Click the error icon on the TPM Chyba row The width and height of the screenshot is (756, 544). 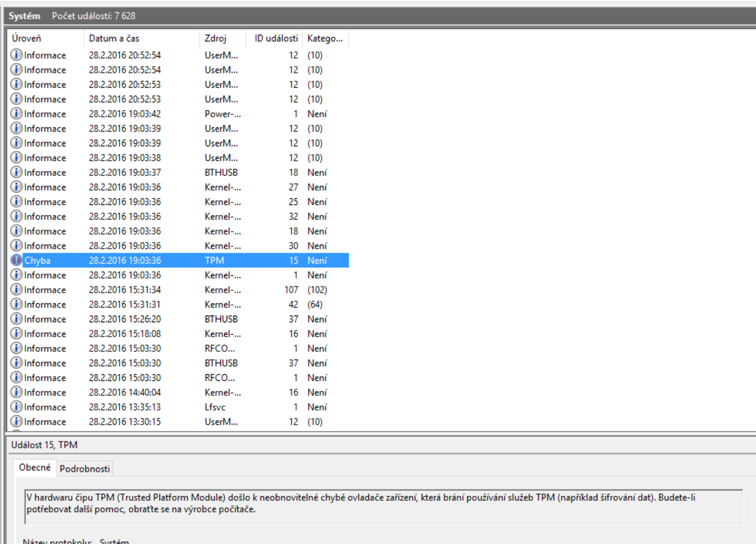pos(16,261)
